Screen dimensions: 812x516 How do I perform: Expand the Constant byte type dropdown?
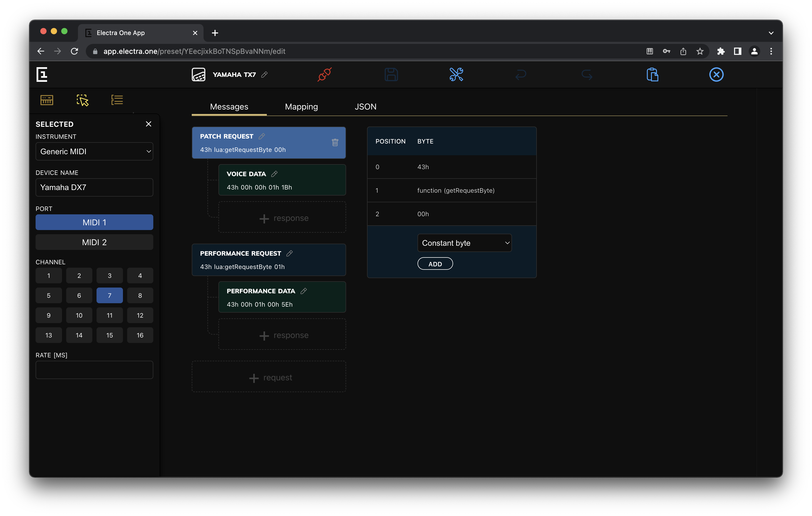click(x=464, y=243)
